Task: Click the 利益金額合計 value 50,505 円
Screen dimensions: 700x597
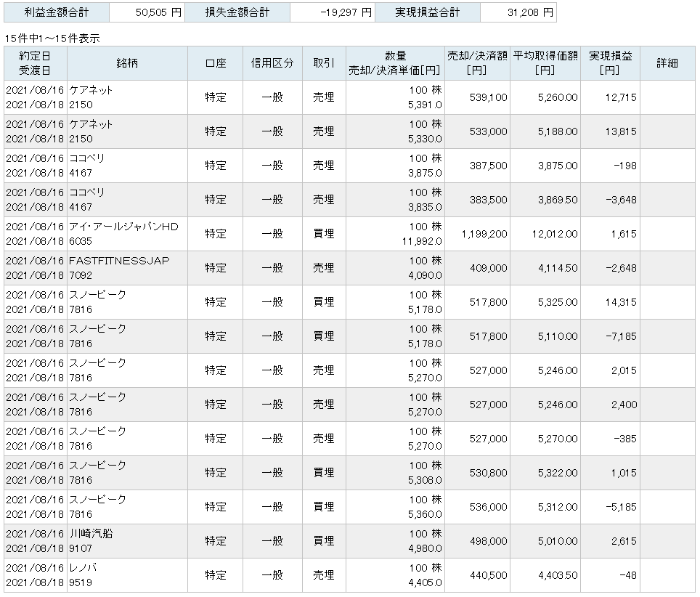Action: 158,12
